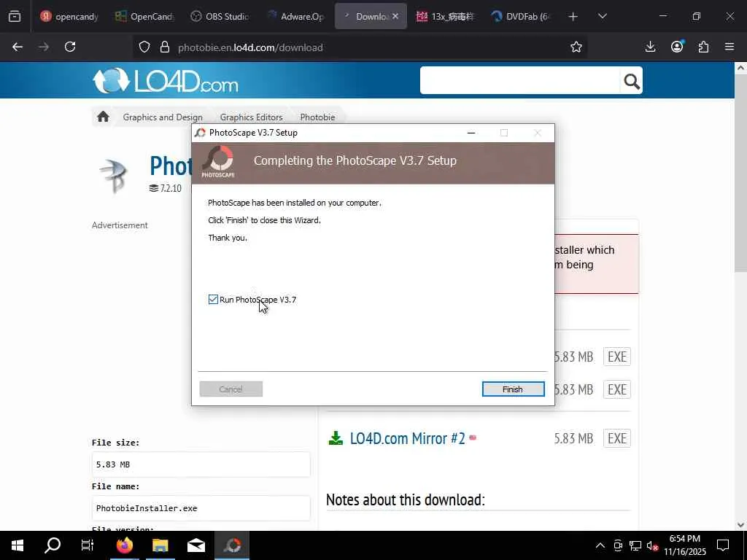Click the greyed Cancel button in setup
The width and height of the screenshot is (747, 560).
coord(231,389)
